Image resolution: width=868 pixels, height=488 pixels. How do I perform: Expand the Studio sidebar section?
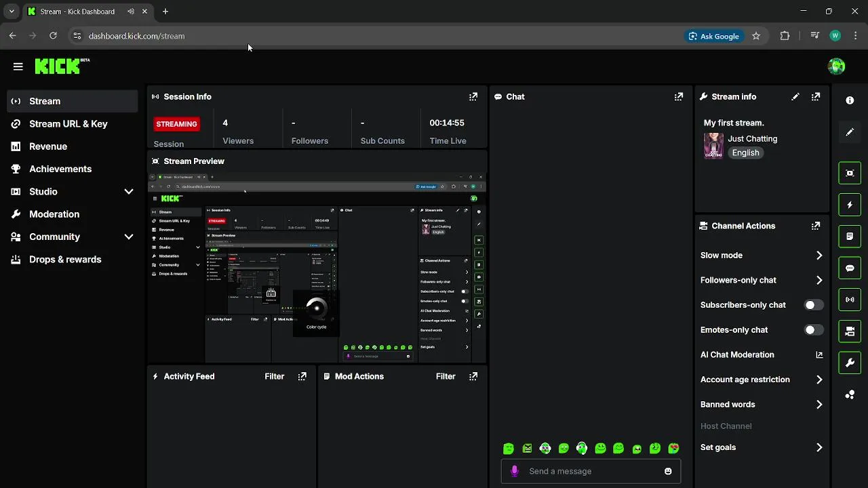(x=129, y=192)
